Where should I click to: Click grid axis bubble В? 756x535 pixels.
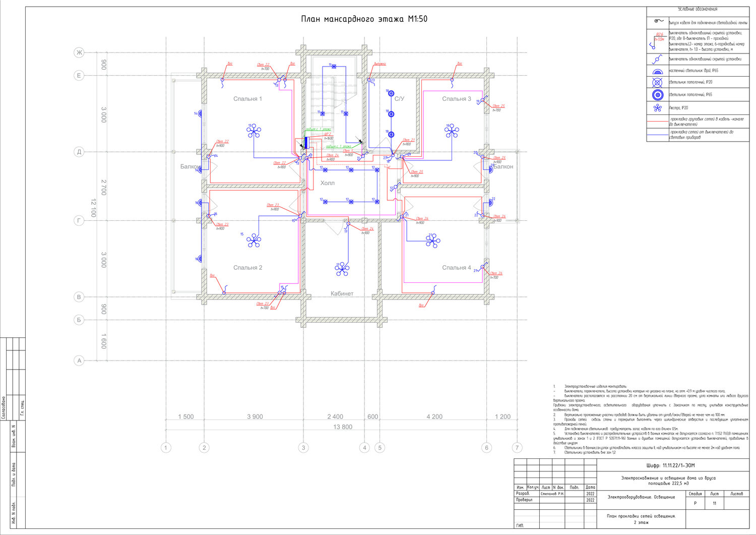point(79,297)
